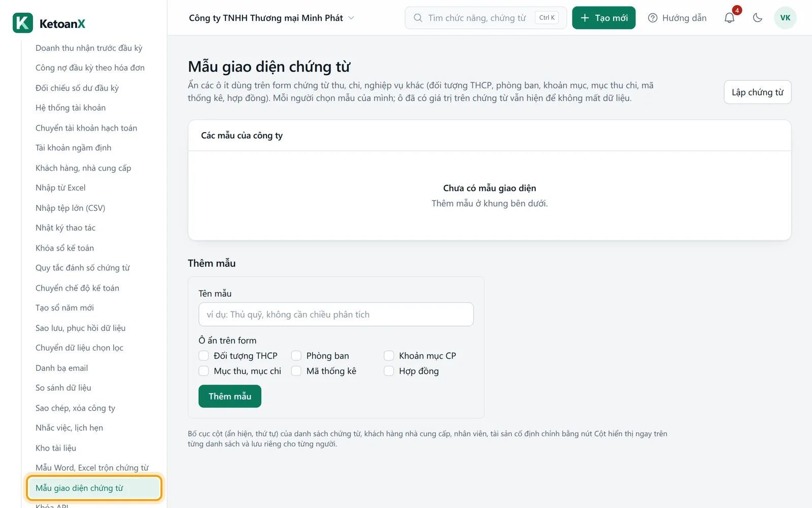Image resolution: width=812 pixels, height=508 pixels.
Task: Click the KetoanX logo icon
Action: (23, 23)
